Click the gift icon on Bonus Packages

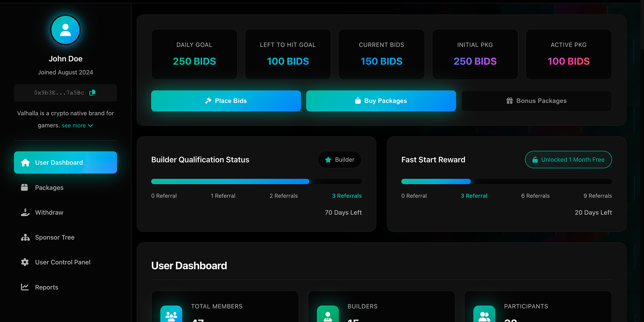(509, 100)
